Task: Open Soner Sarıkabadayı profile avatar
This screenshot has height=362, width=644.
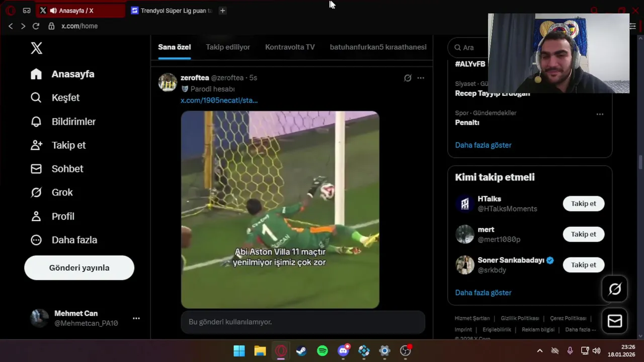Action: [x=465, y=265]
